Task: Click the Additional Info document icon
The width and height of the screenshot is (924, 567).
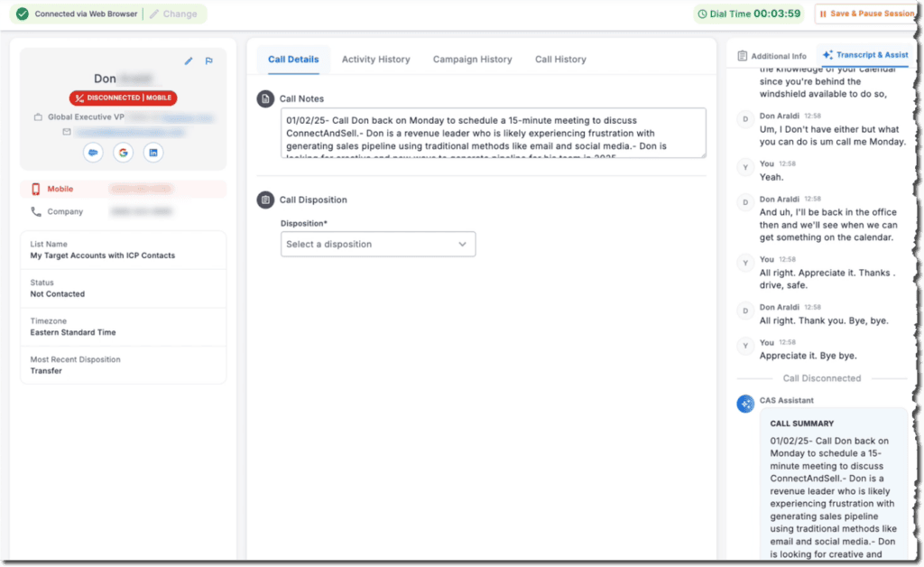Action: 743,55
